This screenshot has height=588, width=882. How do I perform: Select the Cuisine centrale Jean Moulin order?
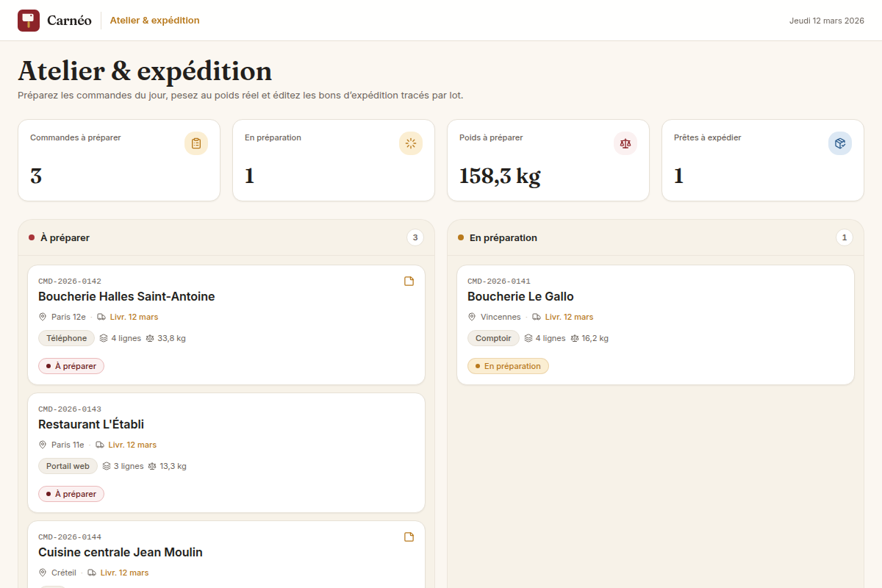click(226, 554)
